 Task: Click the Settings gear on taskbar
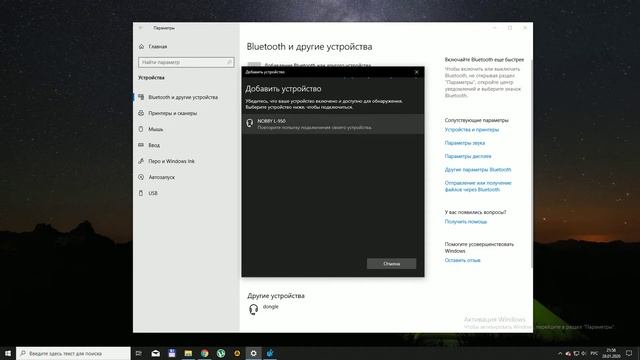253,353
